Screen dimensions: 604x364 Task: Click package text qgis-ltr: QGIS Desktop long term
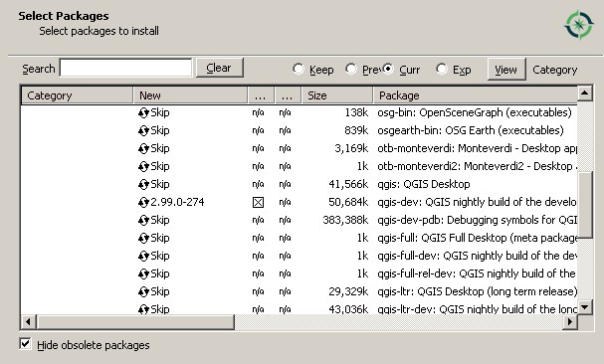click(x=477, y=292)
